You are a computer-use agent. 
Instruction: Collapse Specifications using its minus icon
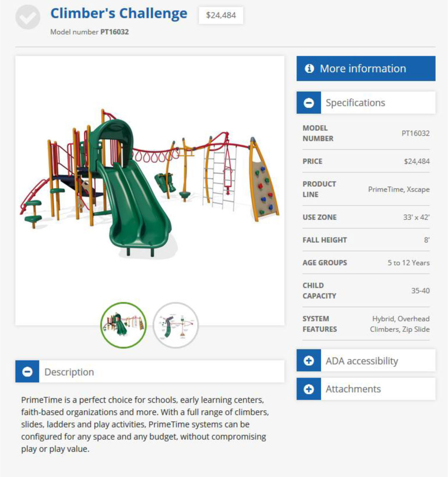309,103
